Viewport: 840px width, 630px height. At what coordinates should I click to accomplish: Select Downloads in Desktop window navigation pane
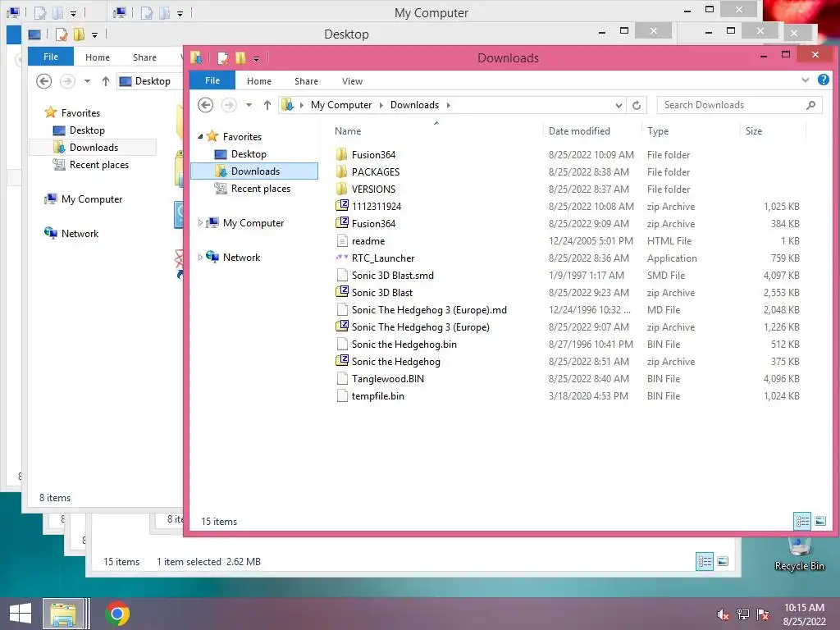tap(94, 148)
